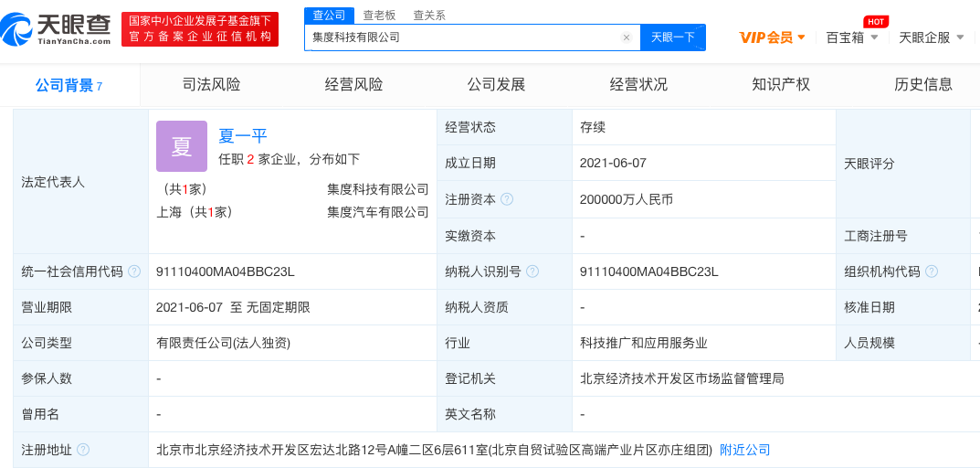This screenshot has height=468, width=980.
Task: Click 科技推广和应用服务业 industry value
Action: pos(644,343)
